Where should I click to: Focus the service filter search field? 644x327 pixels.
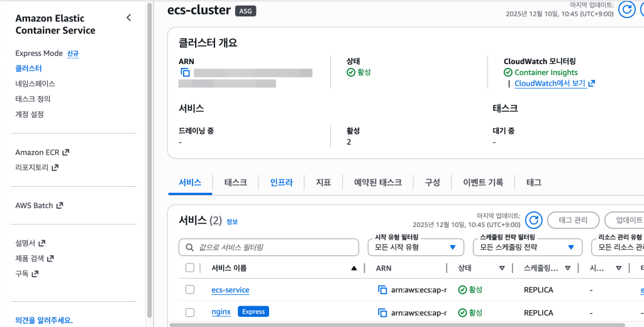(x=269, y=247)
